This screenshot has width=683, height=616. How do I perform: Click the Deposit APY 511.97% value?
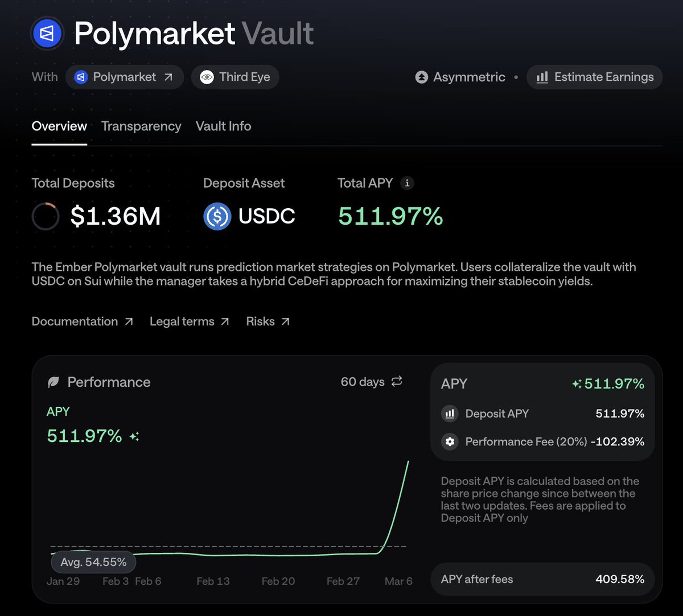pyautogui.click(x=620, y=414)
